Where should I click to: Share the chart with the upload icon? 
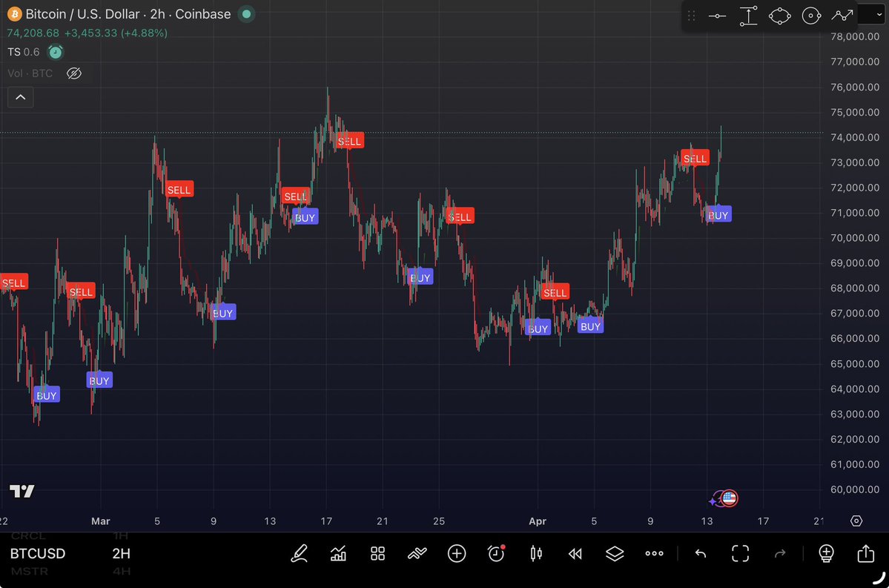pyautogui.click(x=866, y=553)
